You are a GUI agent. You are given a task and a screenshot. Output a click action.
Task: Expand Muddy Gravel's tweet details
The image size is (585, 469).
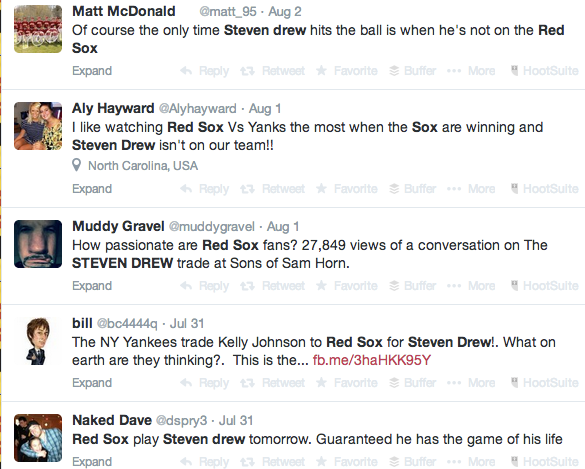point(92,285)
